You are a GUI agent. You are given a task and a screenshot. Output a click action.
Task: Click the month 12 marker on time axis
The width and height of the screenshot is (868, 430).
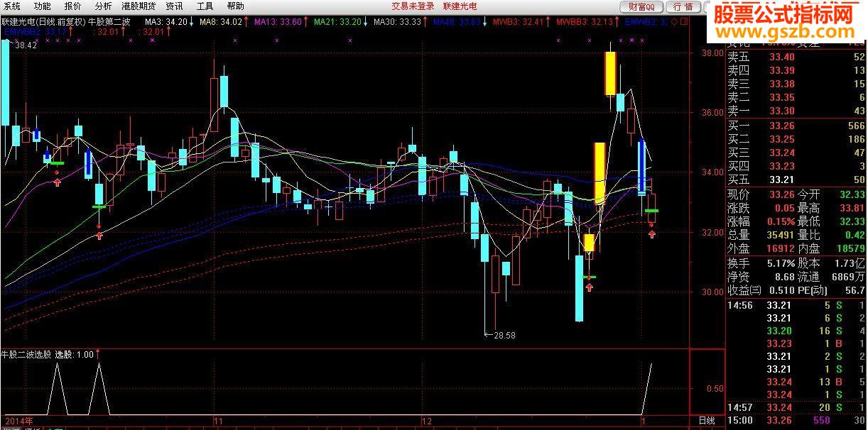[x=426, y=421]
